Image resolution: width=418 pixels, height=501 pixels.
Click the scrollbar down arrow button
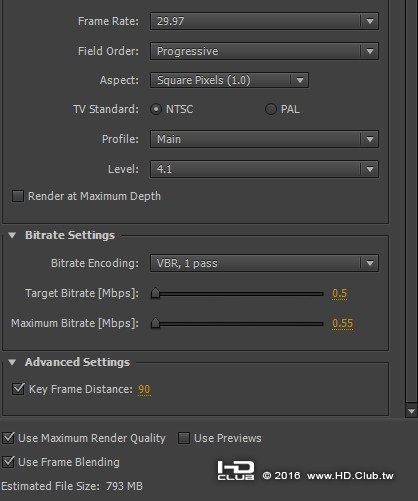411,411
